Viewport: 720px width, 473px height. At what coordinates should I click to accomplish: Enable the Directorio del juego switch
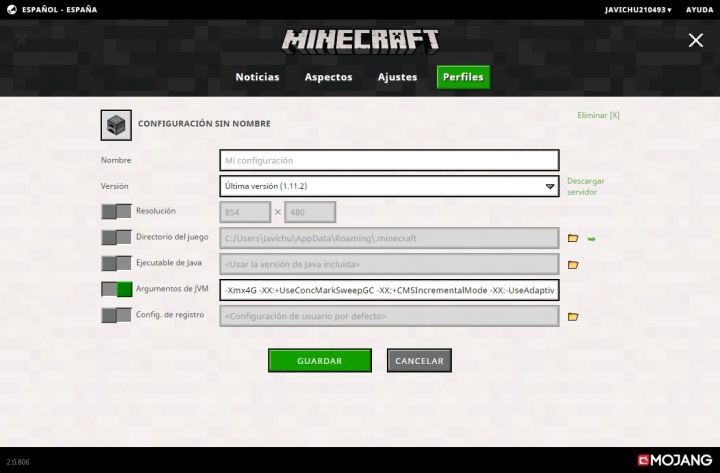point(117,237)
